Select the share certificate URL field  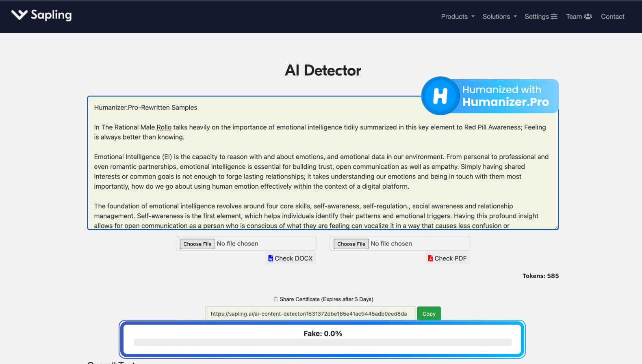point(310,314)
